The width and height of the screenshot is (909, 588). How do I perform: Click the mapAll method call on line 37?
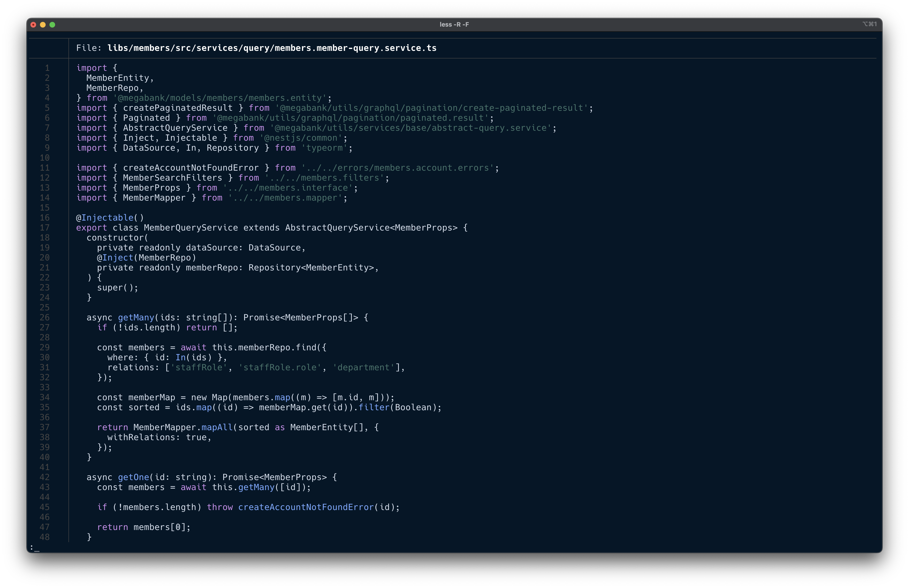[x=217, y=427]
